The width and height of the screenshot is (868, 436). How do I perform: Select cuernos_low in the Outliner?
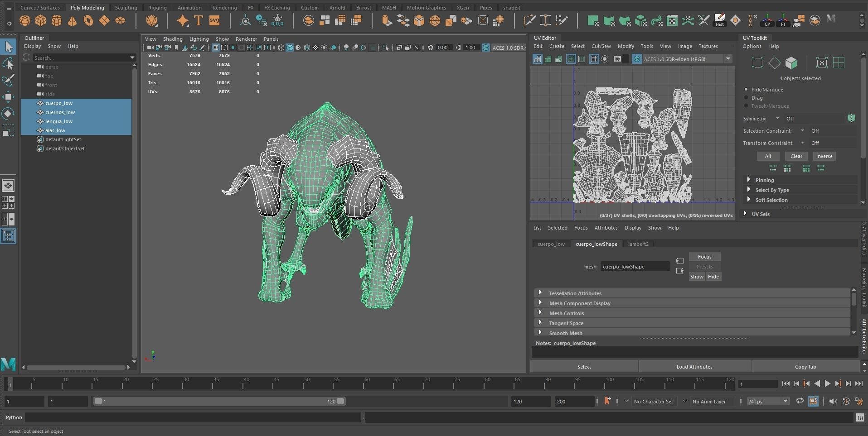pos(60,112)
